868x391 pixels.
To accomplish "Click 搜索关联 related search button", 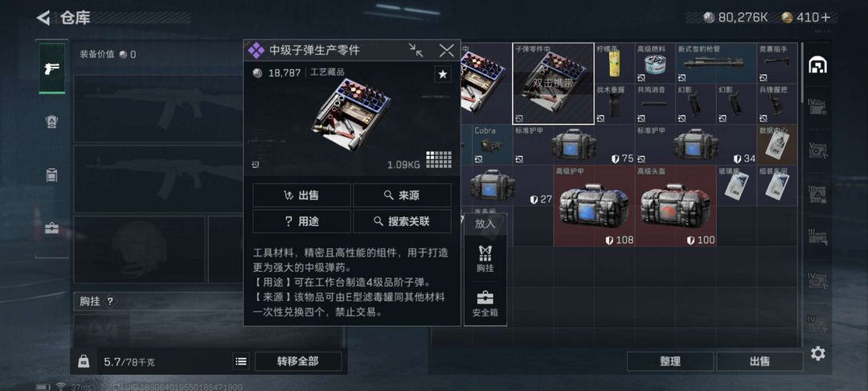I will tap(402, 221).
